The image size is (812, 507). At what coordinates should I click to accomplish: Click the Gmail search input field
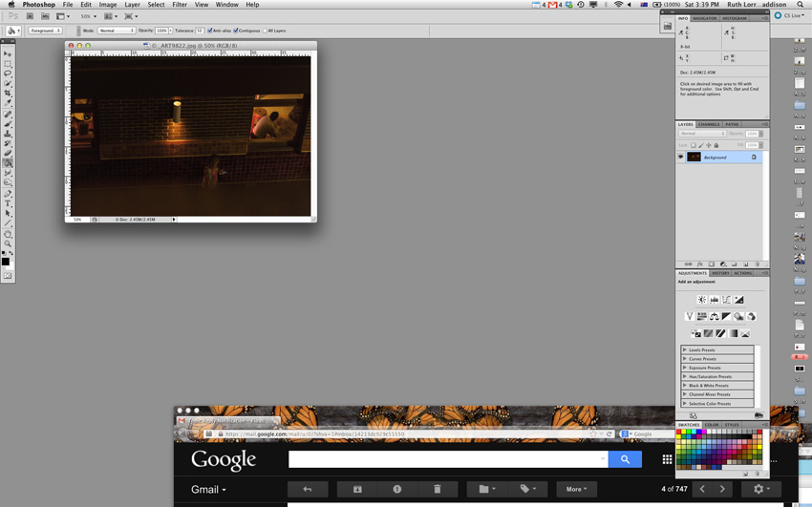click(444, 459)
